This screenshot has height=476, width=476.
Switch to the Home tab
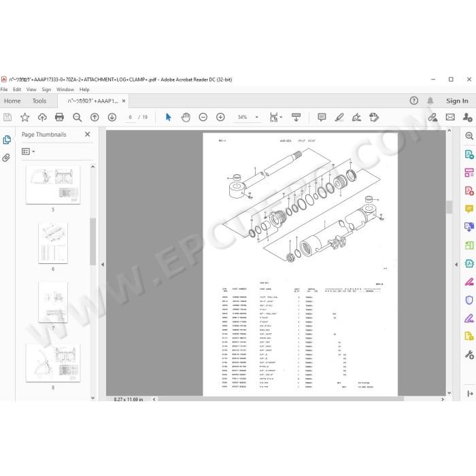point(12,101)
